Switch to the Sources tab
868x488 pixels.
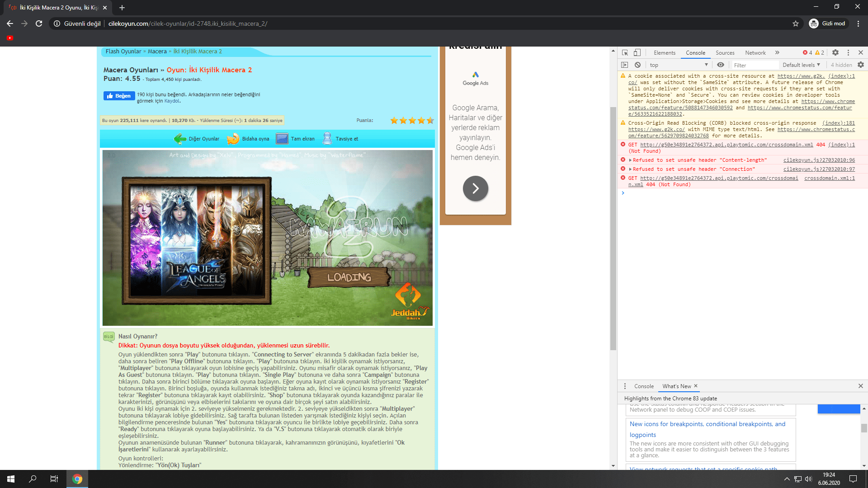(725, 53)
